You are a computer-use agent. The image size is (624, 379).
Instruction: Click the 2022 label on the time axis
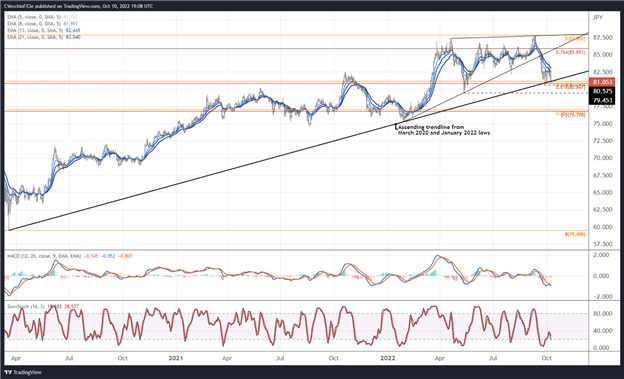click(x=388, y=358)
